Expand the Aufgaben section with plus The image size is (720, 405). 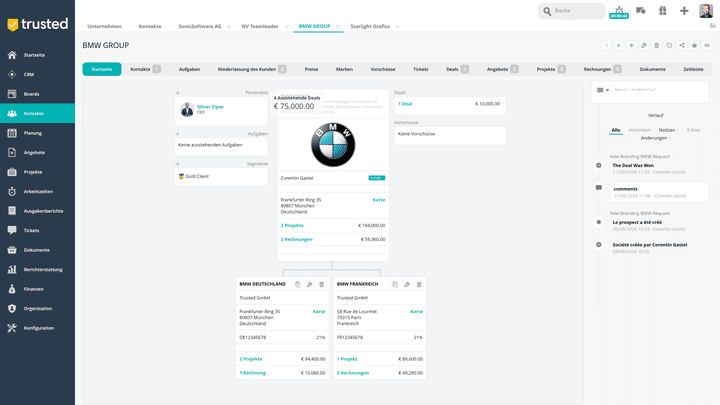coord(177,133)
